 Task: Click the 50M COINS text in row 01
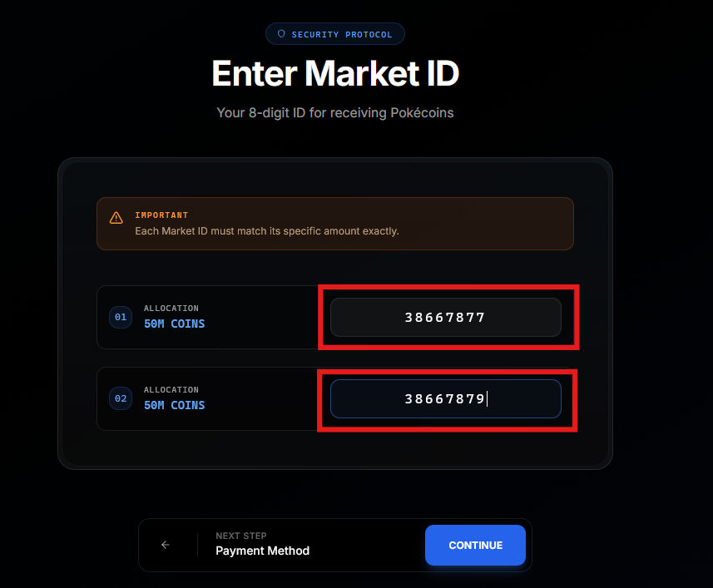[x=174, y=324]
